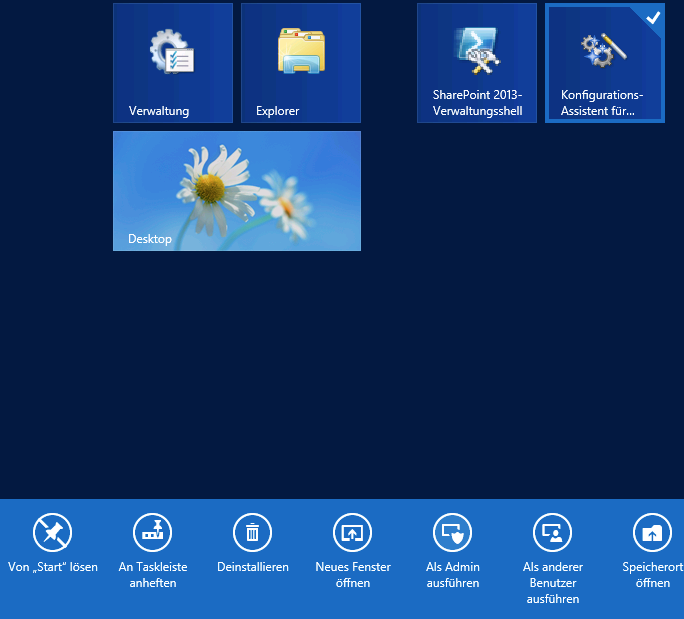Click the 'Verwaltung' tile caption
Image resolution: width=684 pixels, height=619 pixels.
click(159, 111)
